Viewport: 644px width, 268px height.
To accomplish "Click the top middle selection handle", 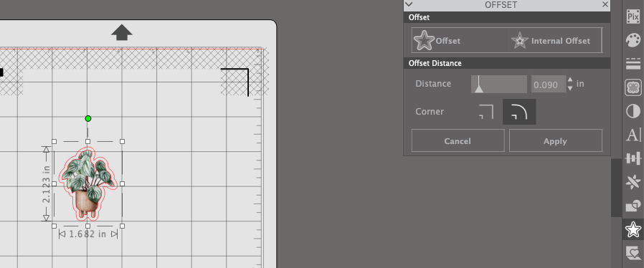I will [x=88, y=142].
